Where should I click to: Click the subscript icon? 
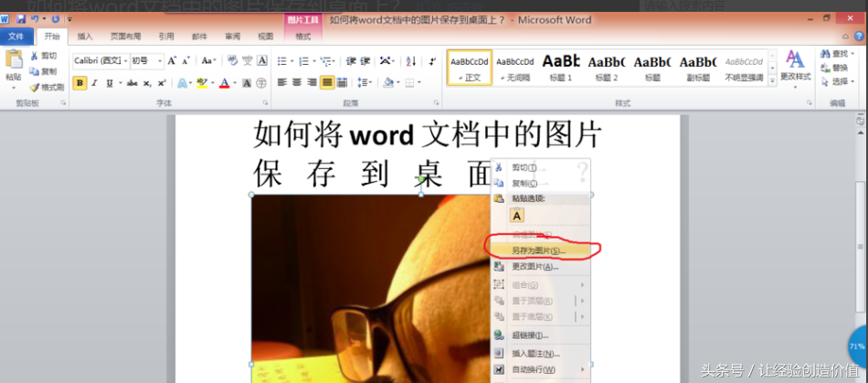pyautogui.click(x=147, y=83)
